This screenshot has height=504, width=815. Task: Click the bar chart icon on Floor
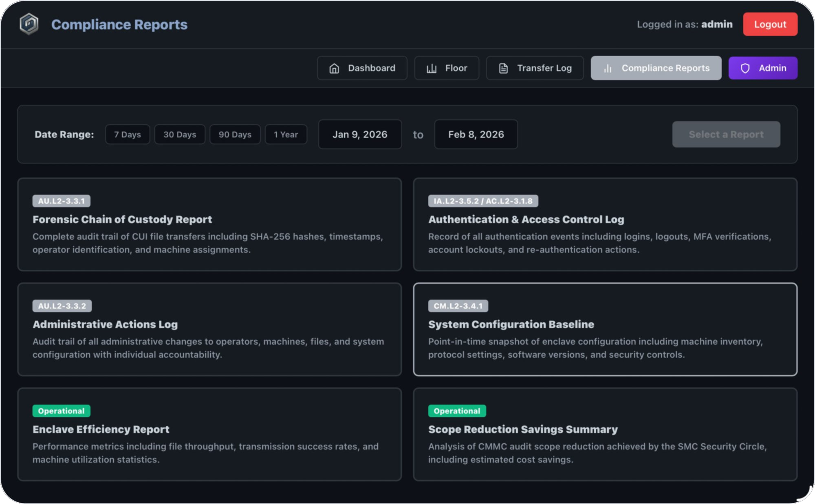click(432, 68)
